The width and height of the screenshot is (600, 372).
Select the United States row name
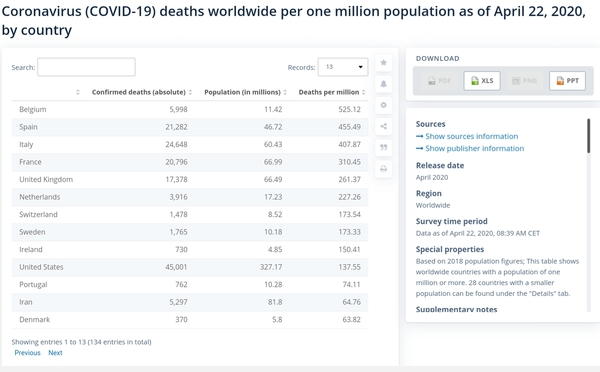41,267
